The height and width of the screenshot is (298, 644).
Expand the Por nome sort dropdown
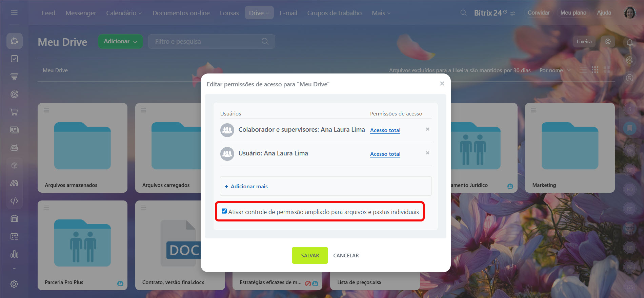coord(555,70)
